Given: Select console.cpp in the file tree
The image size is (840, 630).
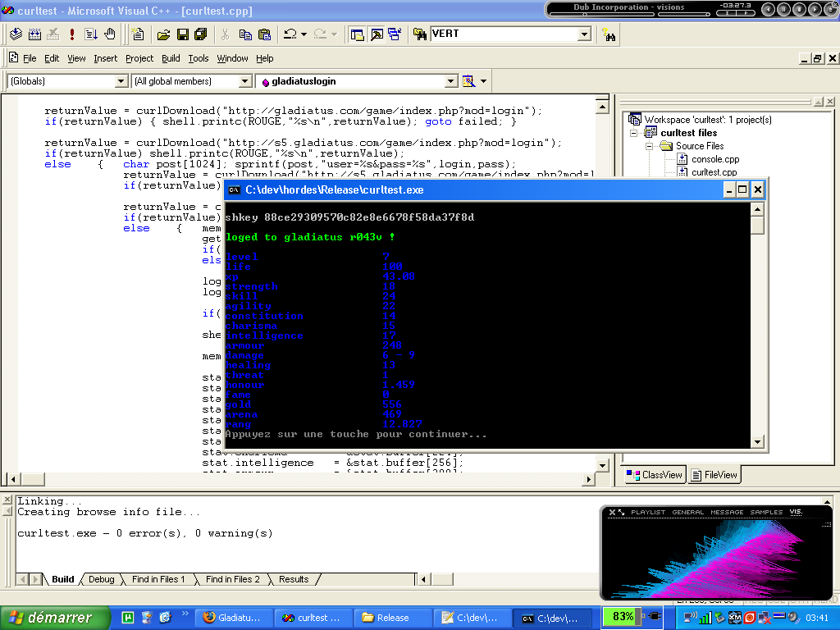Looking at the screenshot, I should point(714,159).
